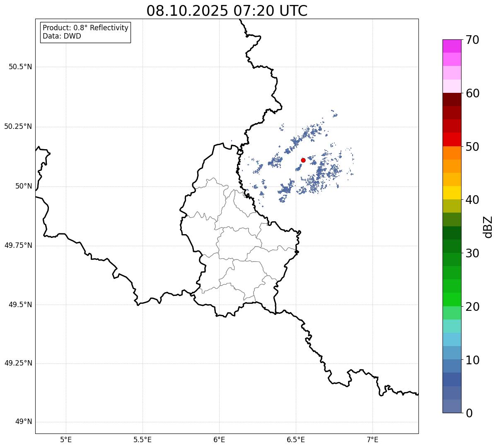
Task: Click the colorbar tick label "40"
Action: (x=472, y=200)
